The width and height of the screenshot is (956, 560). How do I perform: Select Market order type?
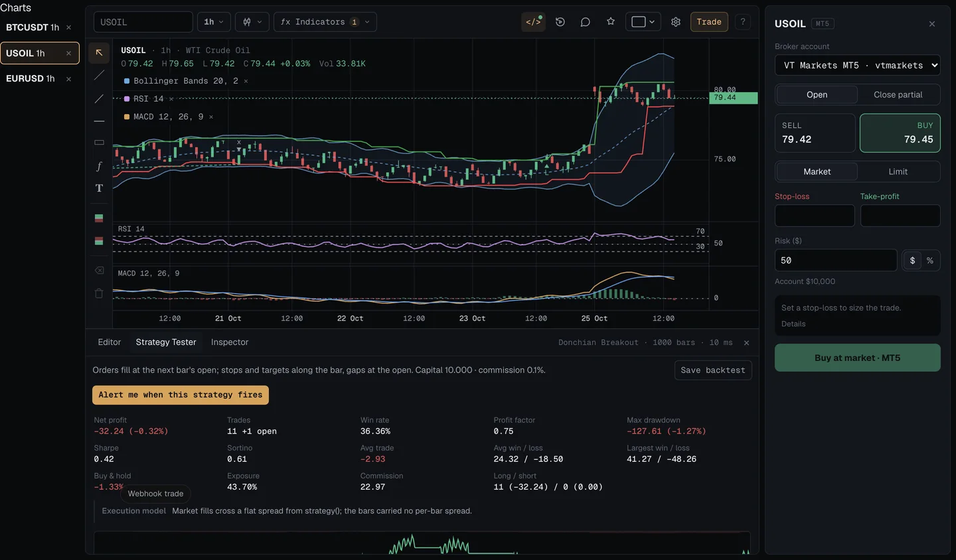pyautogui.click(x=817, y=172)
